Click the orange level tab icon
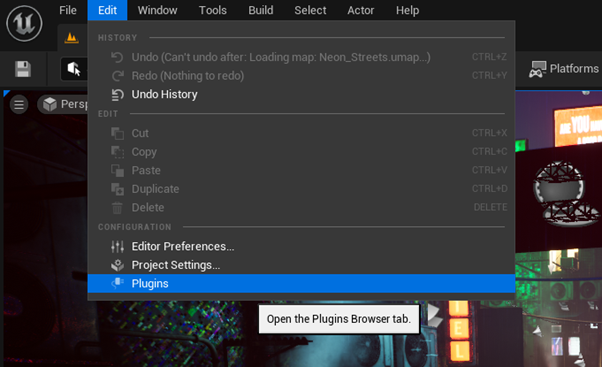 tap(71, 38)
